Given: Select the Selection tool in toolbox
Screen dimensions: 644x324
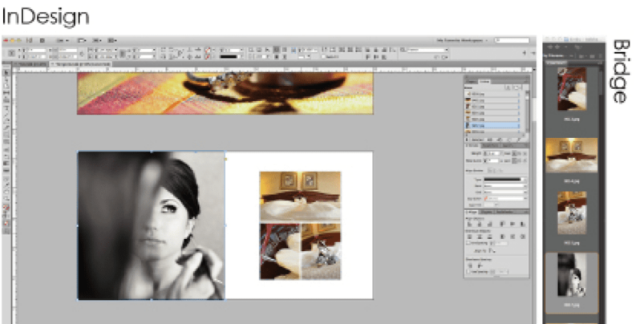Looking at the screenshot, I should click(x=6, y=73).
